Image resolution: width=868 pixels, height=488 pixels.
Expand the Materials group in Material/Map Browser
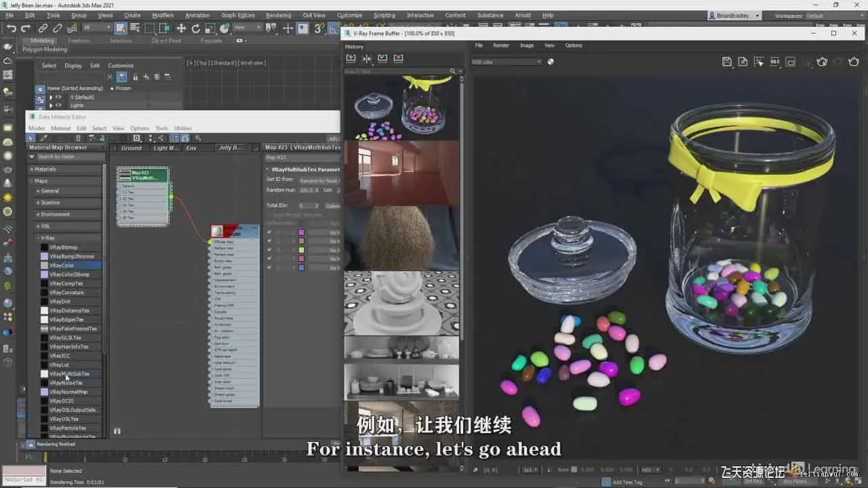tap(31, 169)
